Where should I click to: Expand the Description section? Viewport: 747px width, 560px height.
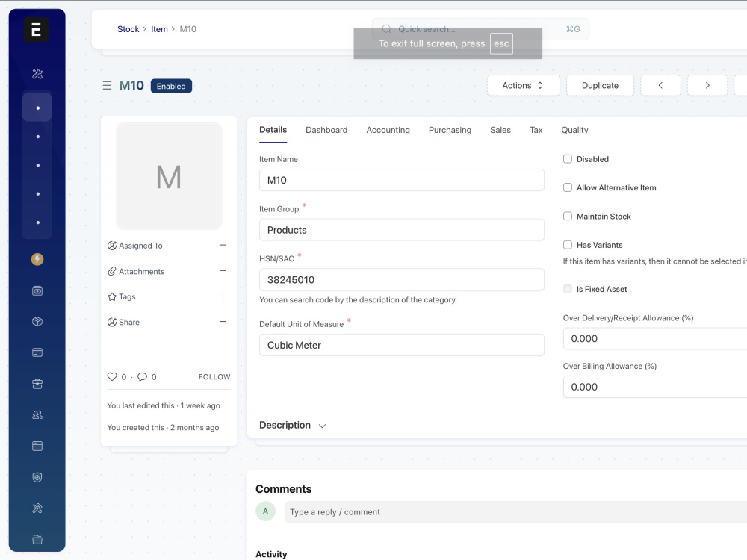[293, 426]
